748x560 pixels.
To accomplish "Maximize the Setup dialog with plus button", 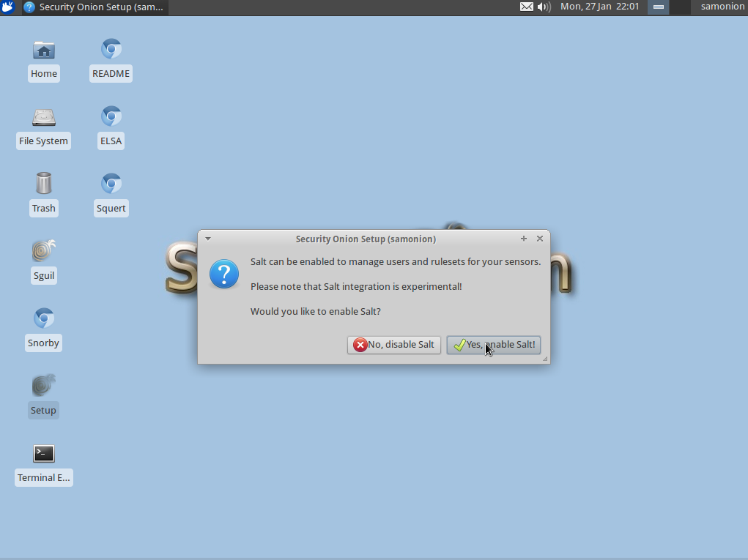I will click(x=523, y=239).
